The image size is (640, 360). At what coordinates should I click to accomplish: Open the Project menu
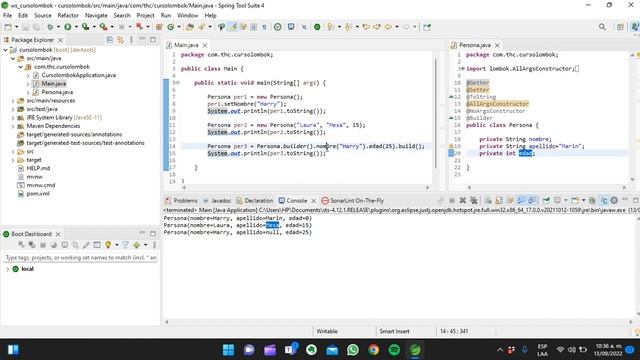(x=145, y=15)
